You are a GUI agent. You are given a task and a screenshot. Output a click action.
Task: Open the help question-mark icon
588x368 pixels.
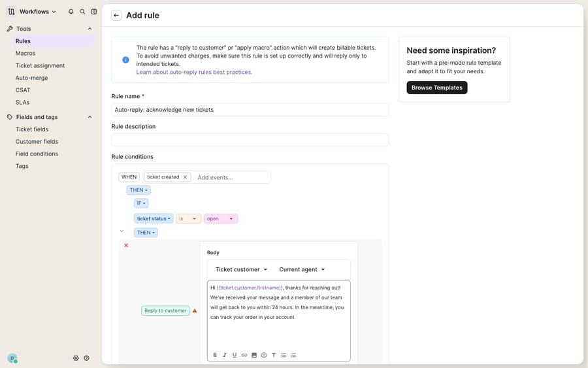coord(87,358)
